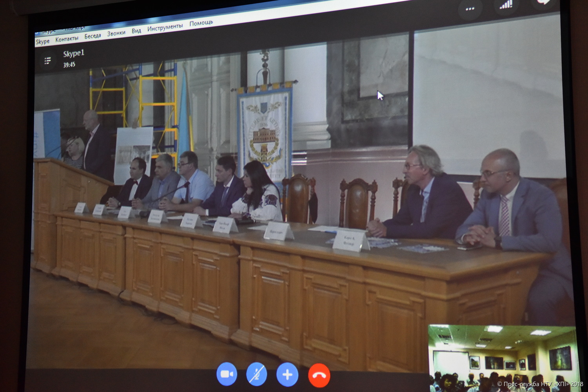This screenshot has height=392, width=588.
Task: End the call with red hang-up button
Action: coord(319,375)
